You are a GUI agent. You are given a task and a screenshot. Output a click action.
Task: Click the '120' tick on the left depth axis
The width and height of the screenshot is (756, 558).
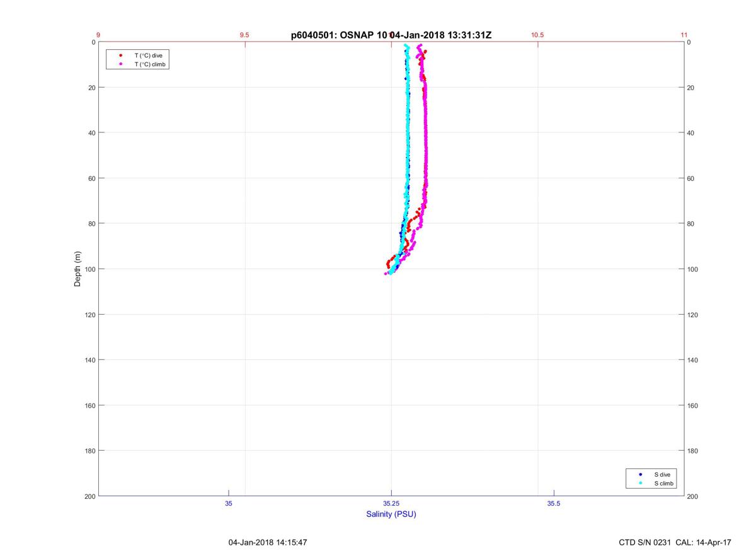pos(90,315)
